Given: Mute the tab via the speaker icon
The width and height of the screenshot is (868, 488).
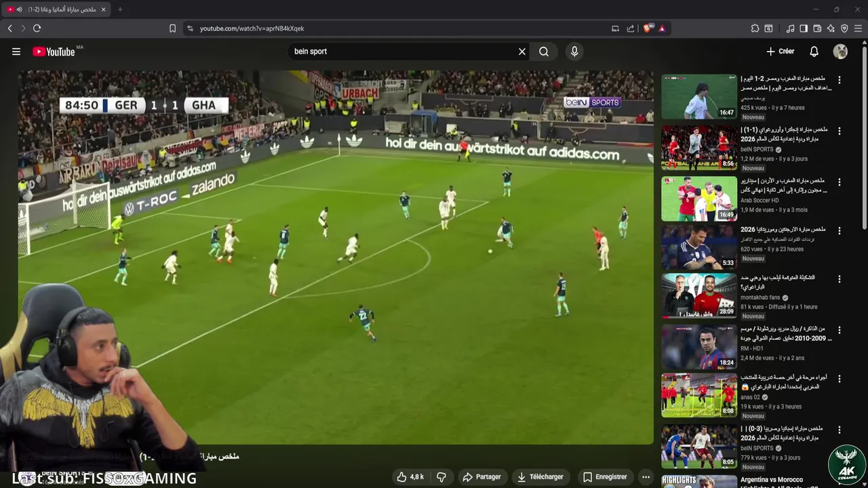Looking at the screenshot, I should click(x=19, y=9).
